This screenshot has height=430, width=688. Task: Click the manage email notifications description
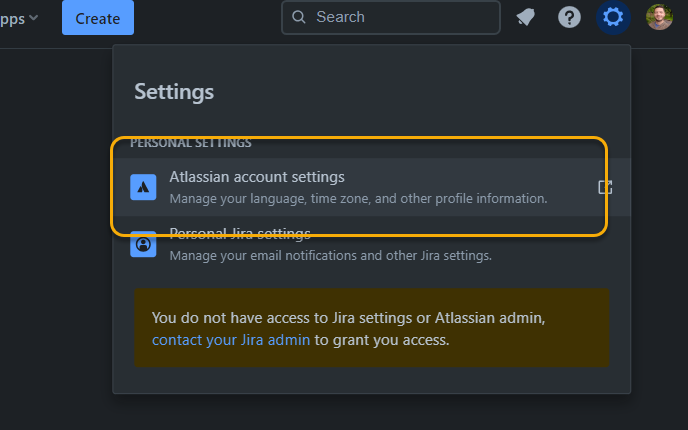tap(330, 256)
